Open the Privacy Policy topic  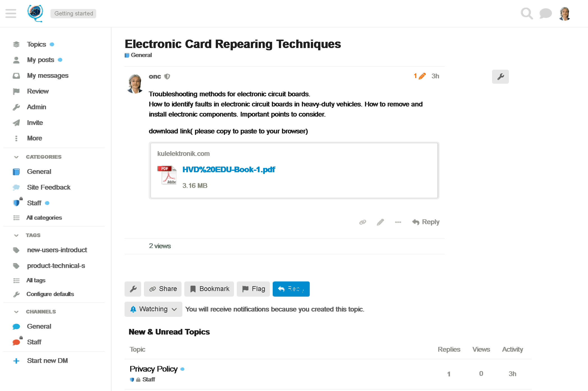click(x=153, y=369)
